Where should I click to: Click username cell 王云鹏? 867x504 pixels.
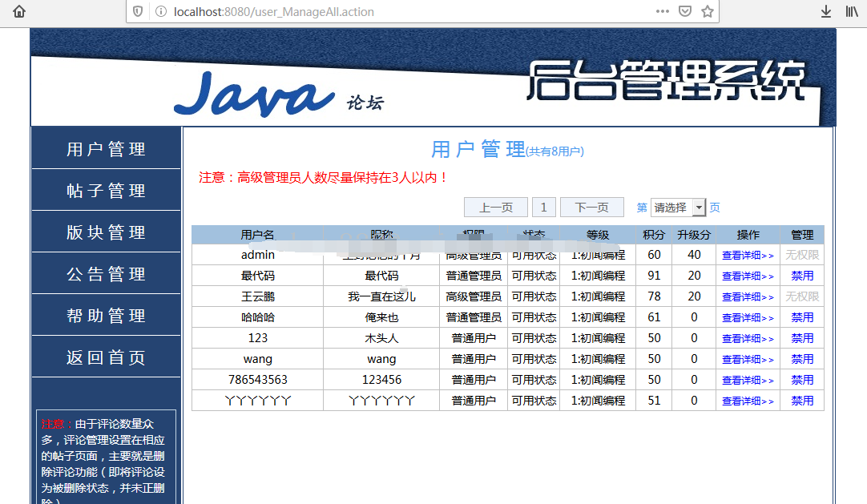tap(258, 296)
